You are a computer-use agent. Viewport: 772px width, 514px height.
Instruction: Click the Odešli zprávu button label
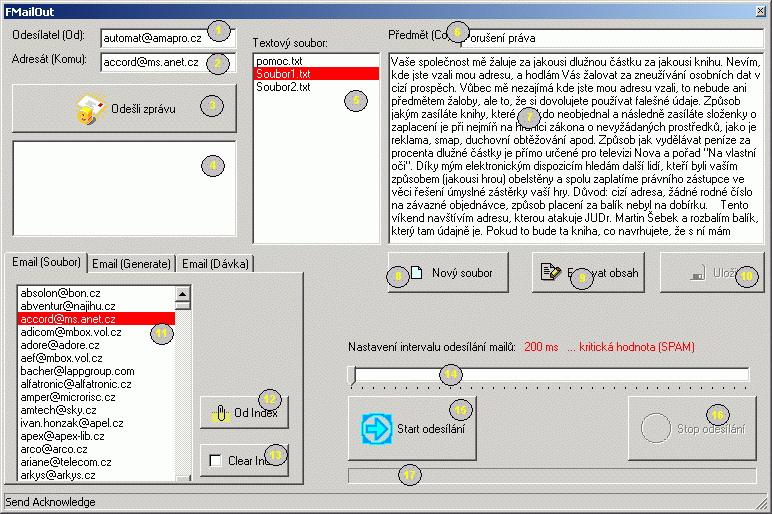click(x=143, y=109)
